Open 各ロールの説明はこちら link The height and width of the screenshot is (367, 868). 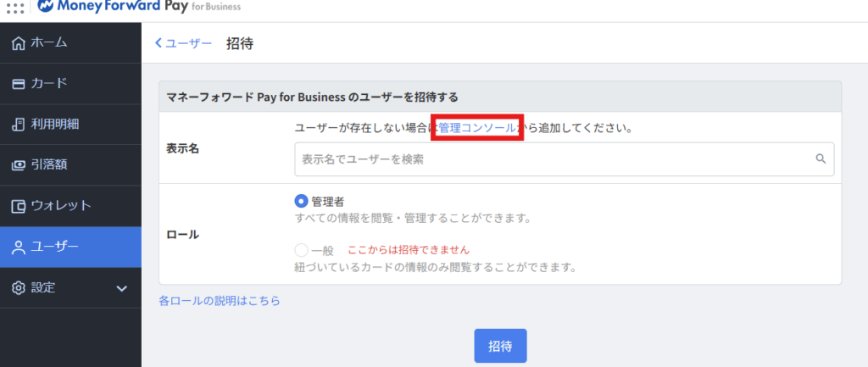pos(220,300)
